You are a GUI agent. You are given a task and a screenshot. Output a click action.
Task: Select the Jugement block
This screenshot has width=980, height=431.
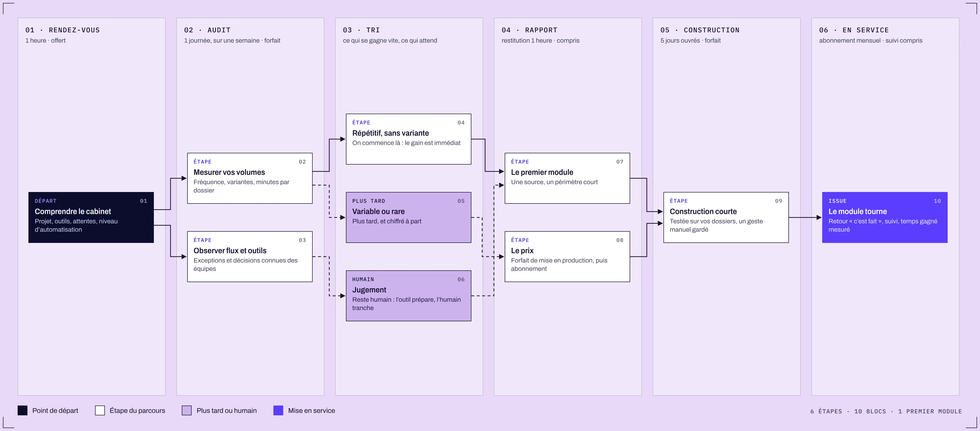point(409,296)
